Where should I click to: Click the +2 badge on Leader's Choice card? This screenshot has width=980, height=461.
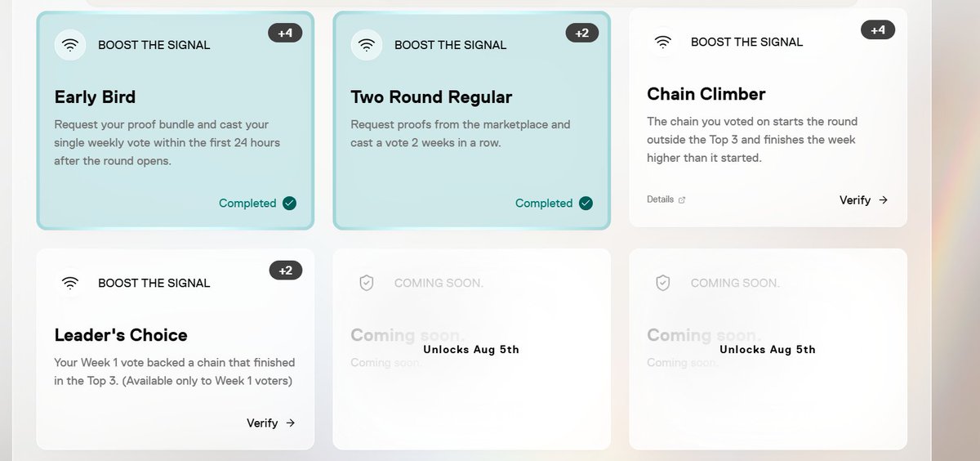click(x=285, y=271)
